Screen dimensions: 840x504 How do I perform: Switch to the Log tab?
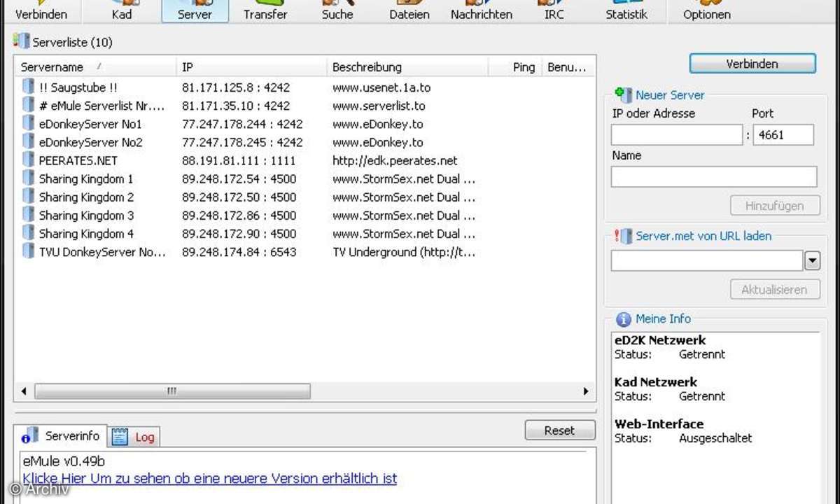click(x=134, y=437)
